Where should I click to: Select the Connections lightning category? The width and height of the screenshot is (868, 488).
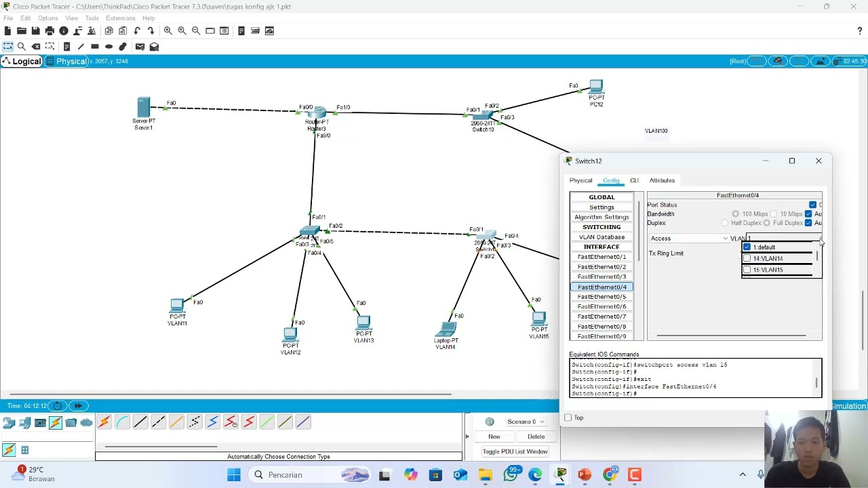click(x=56, y=423)
